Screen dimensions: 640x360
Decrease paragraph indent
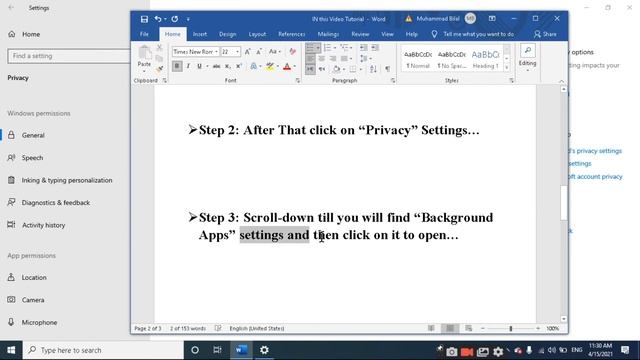[363, 48]
